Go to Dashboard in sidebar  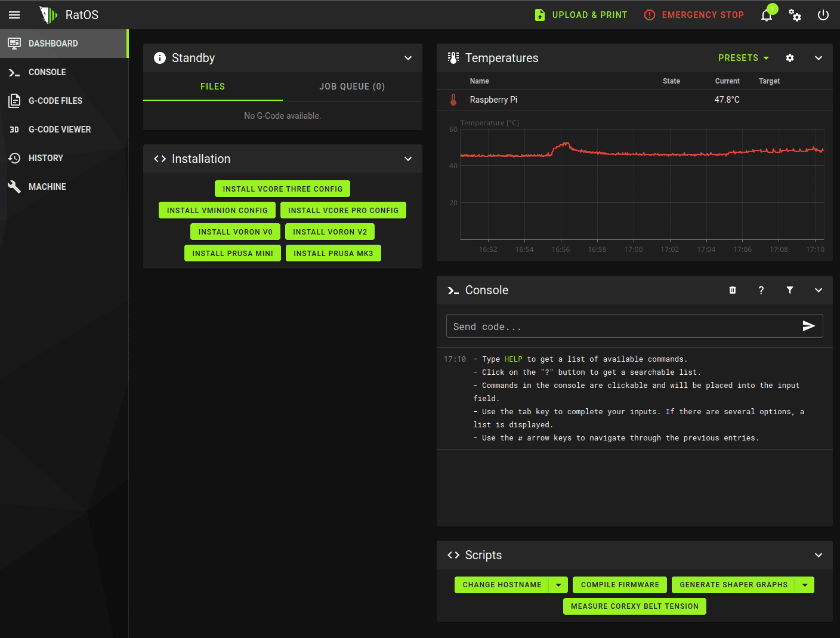coord(63,44)
